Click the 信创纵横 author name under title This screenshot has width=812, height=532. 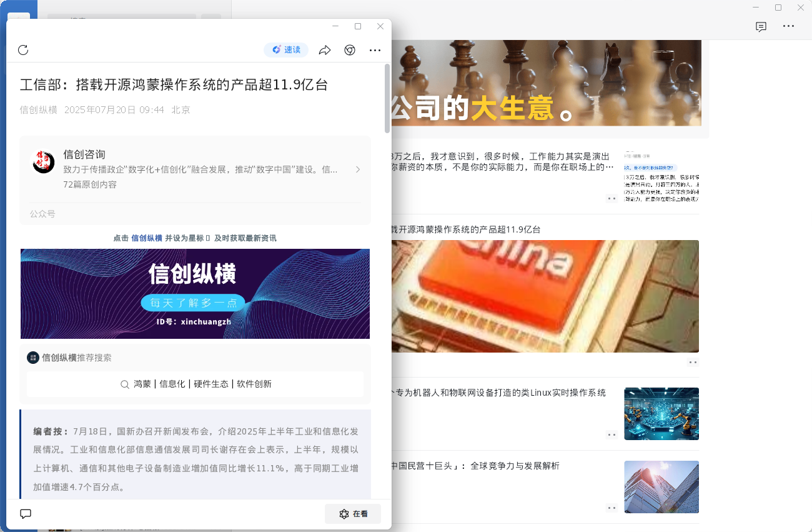point(39,110)
